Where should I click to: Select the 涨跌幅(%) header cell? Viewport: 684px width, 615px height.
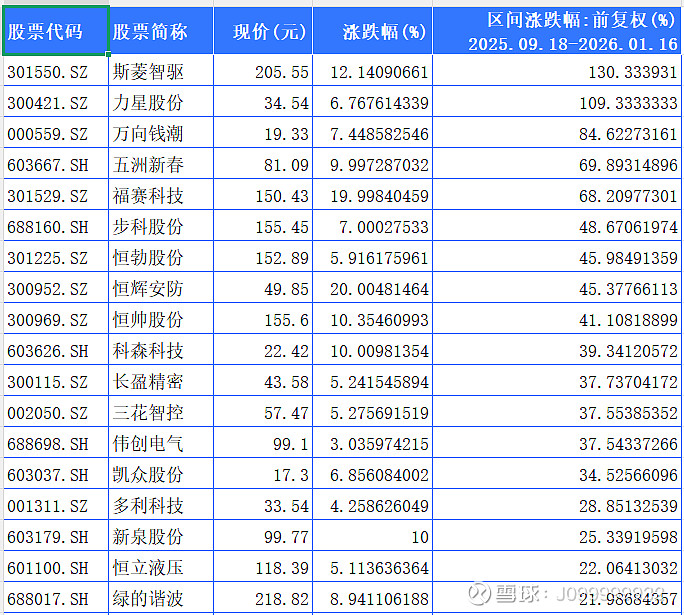tap(373, 31)
